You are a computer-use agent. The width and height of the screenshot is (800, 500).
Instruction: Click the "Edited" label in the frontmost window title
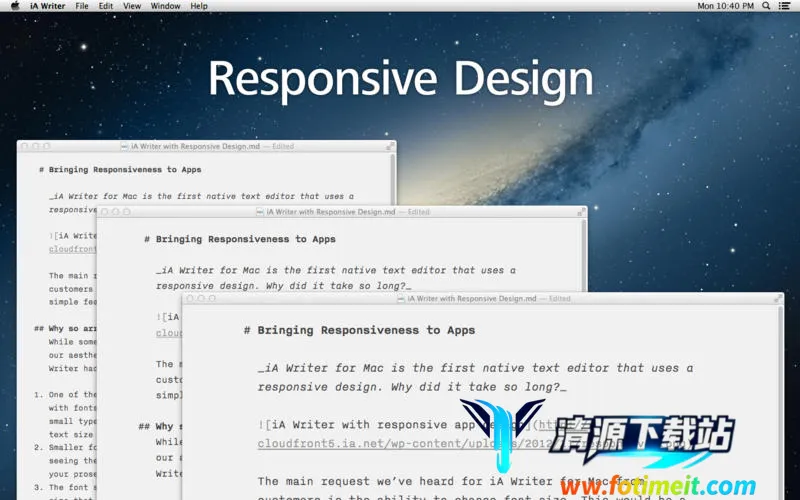coord(559,298)
